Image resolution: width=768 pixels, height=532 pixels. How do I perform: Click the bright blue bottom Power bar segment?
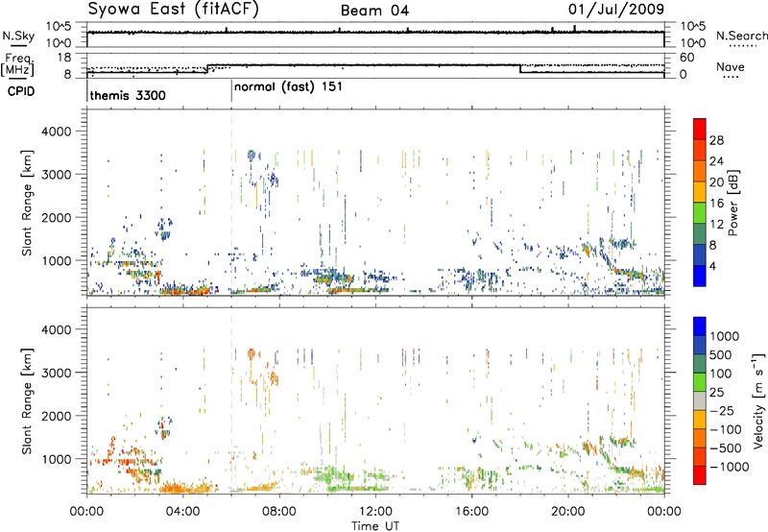pos(700,277)
